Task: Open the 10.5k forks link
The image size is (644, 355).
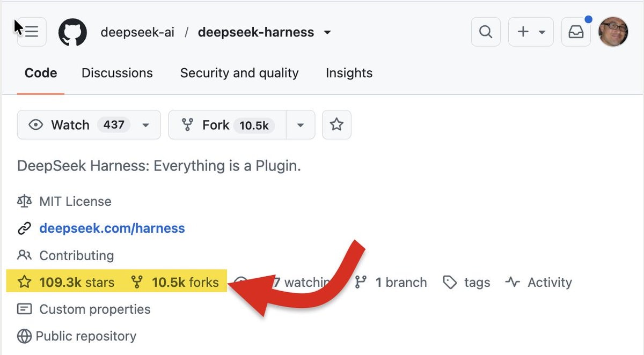Action: point(185,283)
